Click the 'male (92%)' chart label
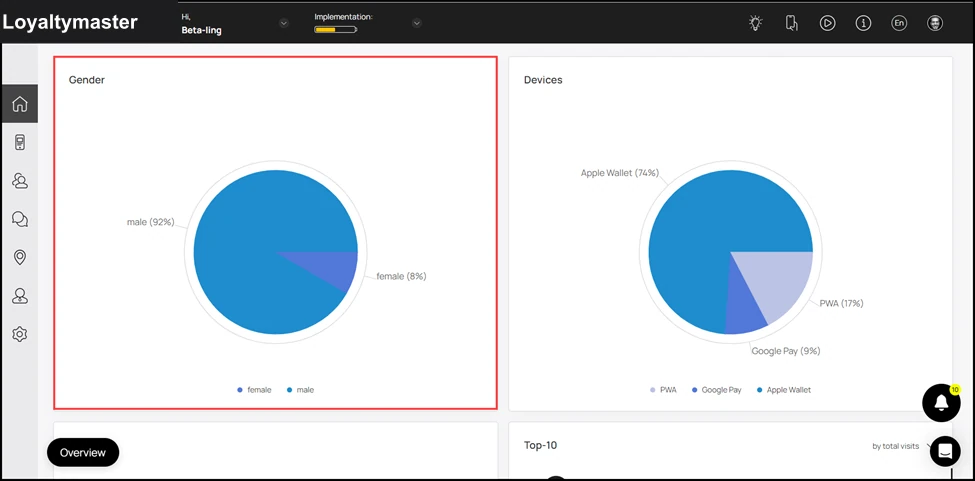Viewport: 975px width, 481px height. pos(150,222)
